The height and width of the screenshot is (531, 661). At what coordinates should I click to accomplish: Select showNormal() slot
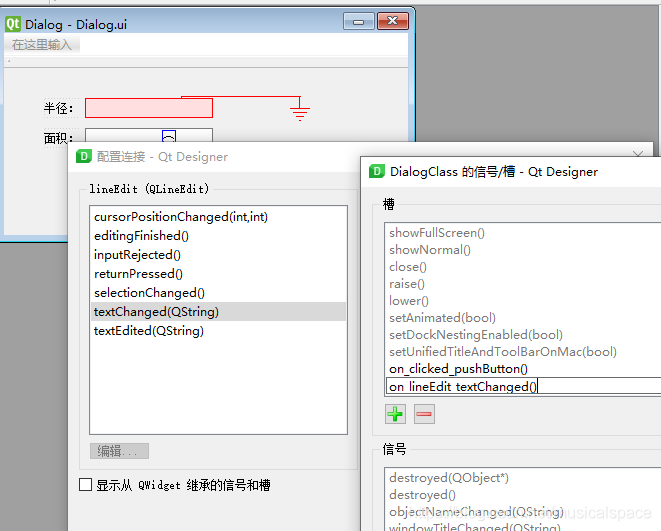pyautogui.click(x=523, y=250)
